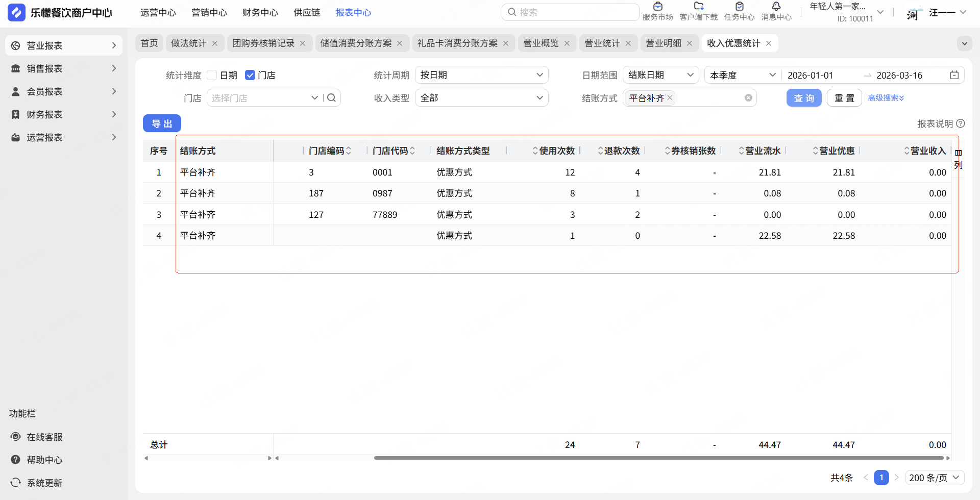The height and width of the screenshot is (500, 980).
Task: Click the store search magnifier icon
Action: click(332, 98)
